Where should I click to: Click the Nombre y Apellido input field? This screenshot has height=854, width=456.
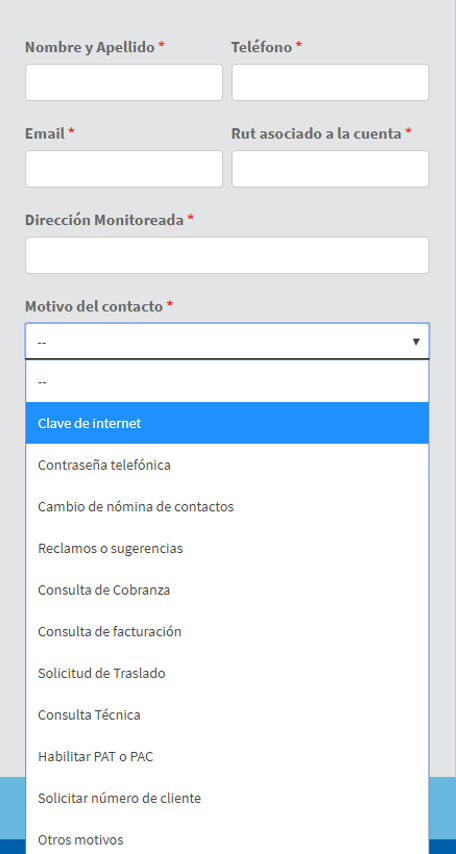click(124, 82)
